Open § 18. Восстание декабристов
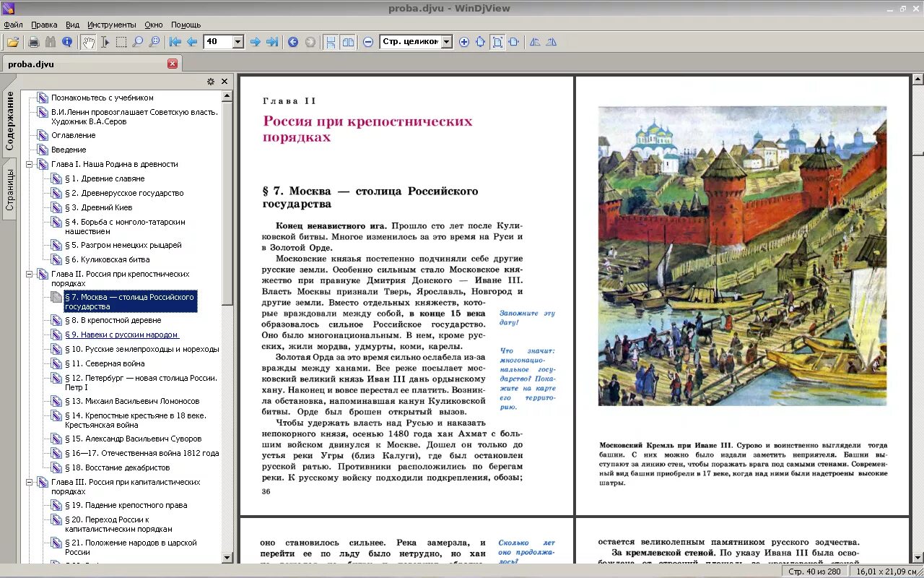 click(117, 467)
